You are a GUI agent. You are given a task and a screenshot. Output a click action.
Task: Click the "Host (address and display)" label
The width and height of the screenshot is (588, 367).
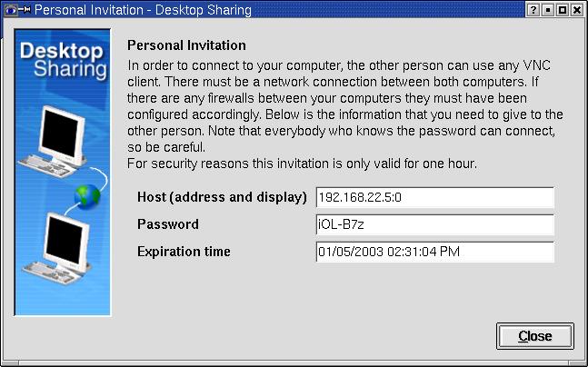point(223,197)
